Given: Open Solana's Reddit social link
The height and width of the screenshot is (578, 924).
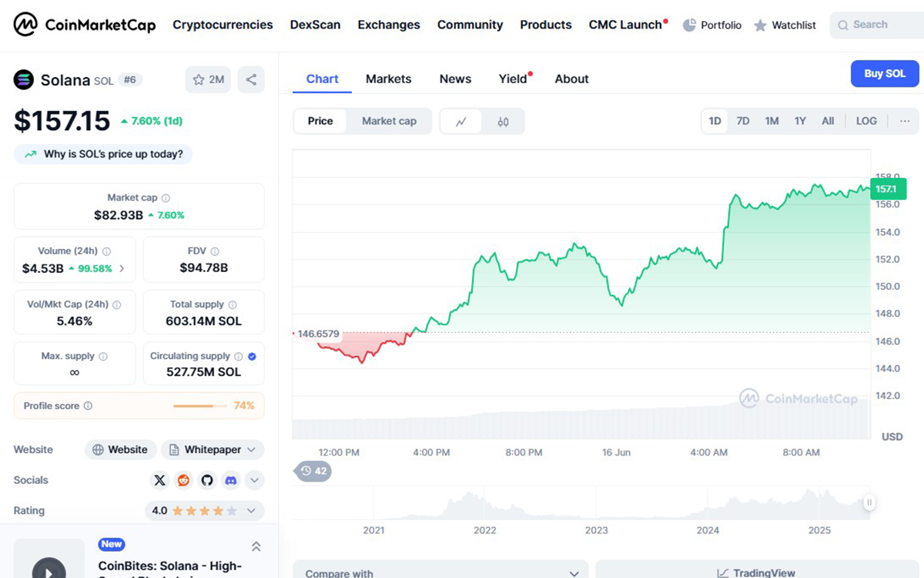Looking at the screenshot, I should pyautogui.click(x=183, y=480).
